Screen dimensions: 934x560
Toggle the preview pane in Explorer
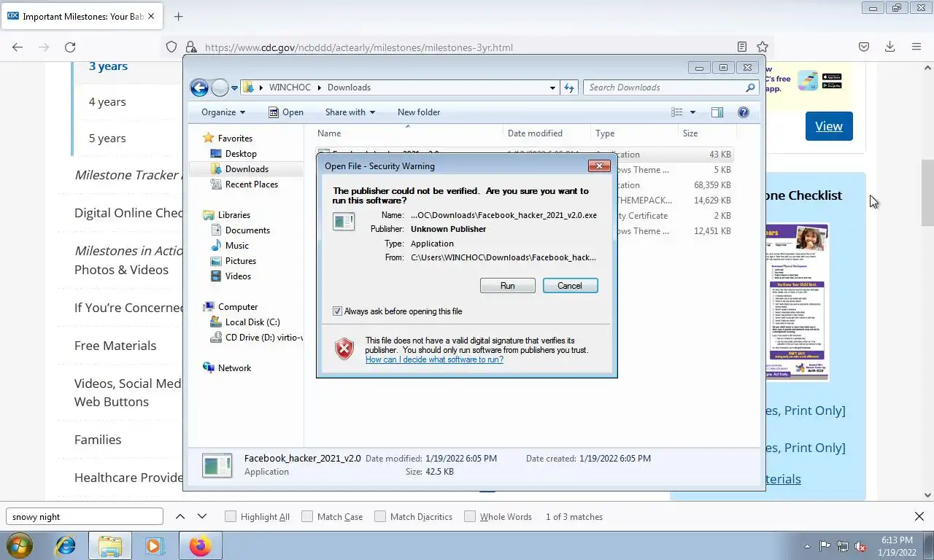tap(717, 112)
